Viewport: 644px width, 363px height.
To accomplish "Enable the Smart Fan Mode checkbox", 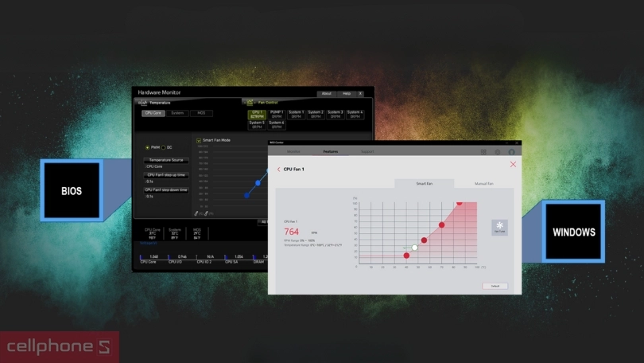I will [199, 140].
